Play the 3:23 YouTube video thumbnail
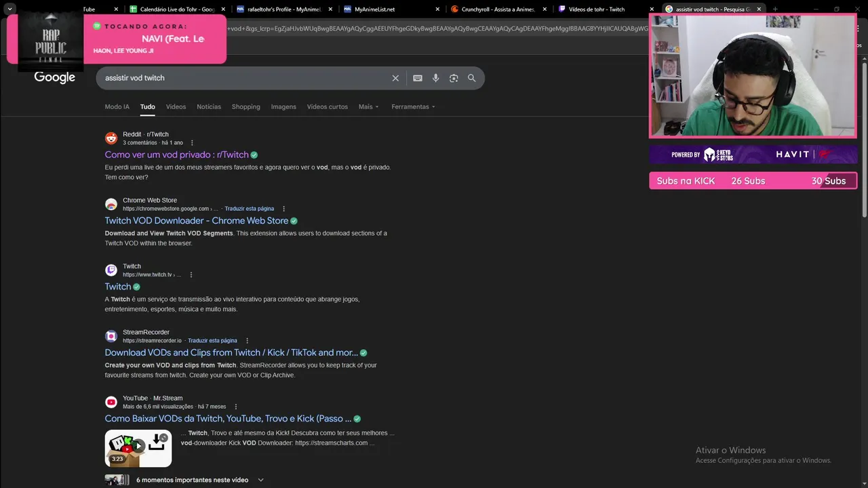Screen dimensions: 868x488 click(x=138, y=448)
